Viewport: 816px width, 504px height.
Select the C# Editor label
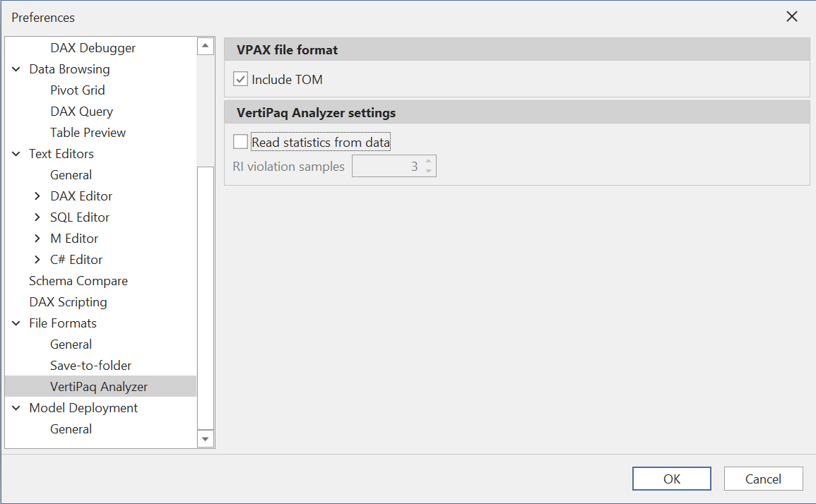click(76, 260)
